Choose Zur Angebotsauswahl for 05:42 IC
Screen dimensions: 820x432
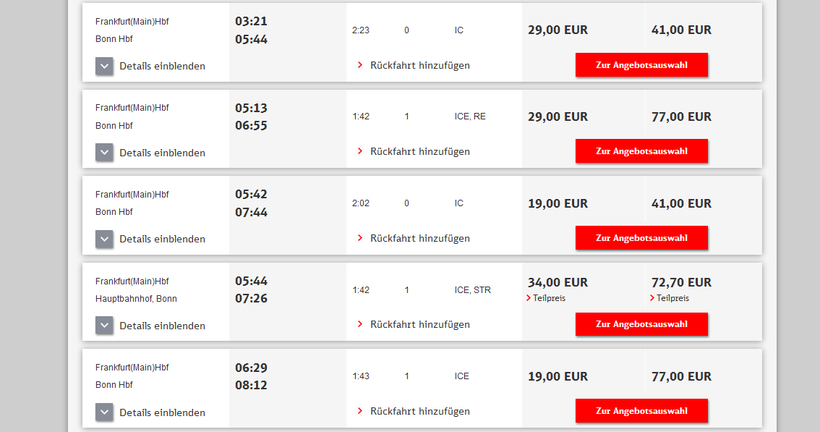pyautogui.click(x=641, y=238)
